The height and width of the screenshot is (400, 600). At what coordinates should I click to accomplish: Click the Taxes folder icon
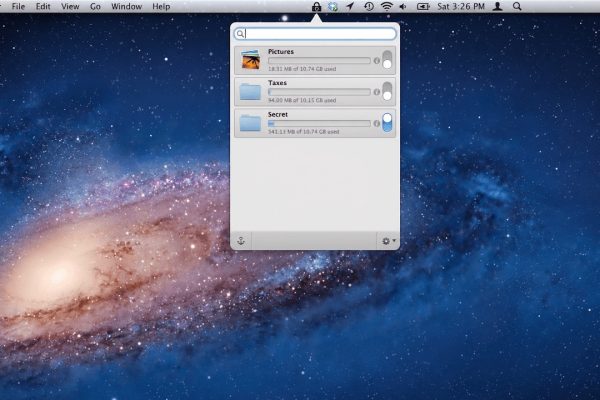point(250,91)
